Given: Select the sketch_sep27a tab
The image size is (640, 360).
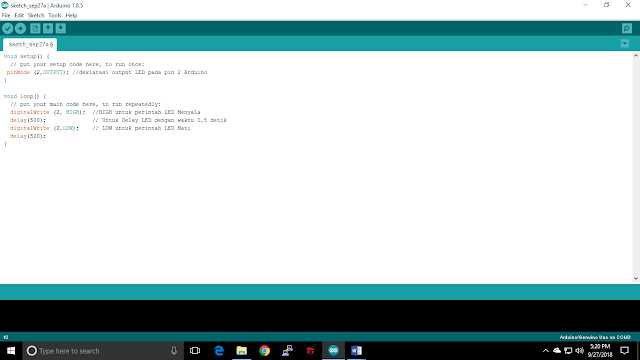Looking at the screenshot, I should [30, 44].
